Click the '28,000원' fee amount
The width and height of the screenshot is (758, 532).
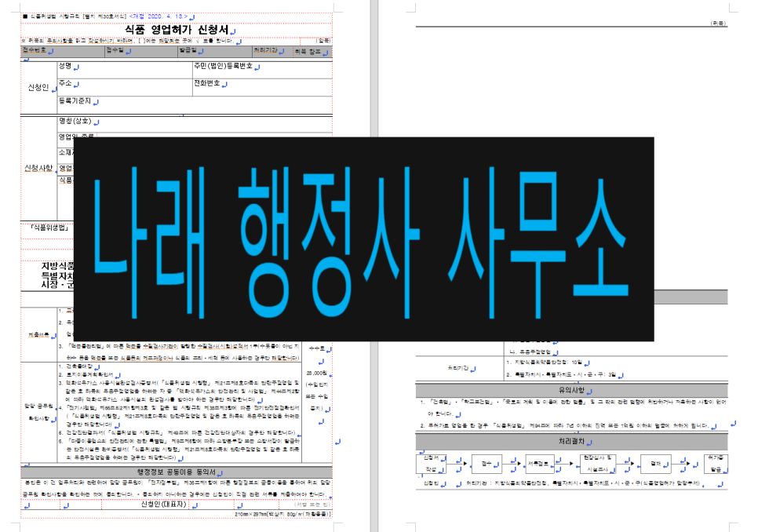(317, 373)
